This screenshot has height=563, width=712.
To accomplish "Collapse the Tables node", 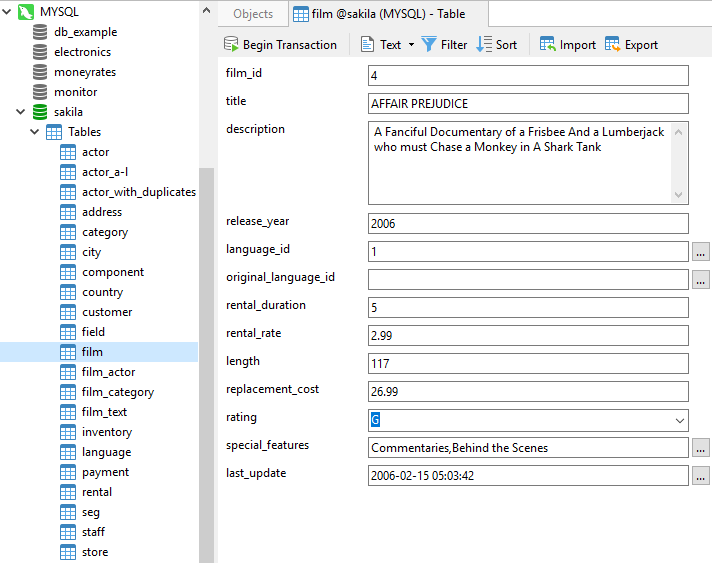I will coord(35,132).
